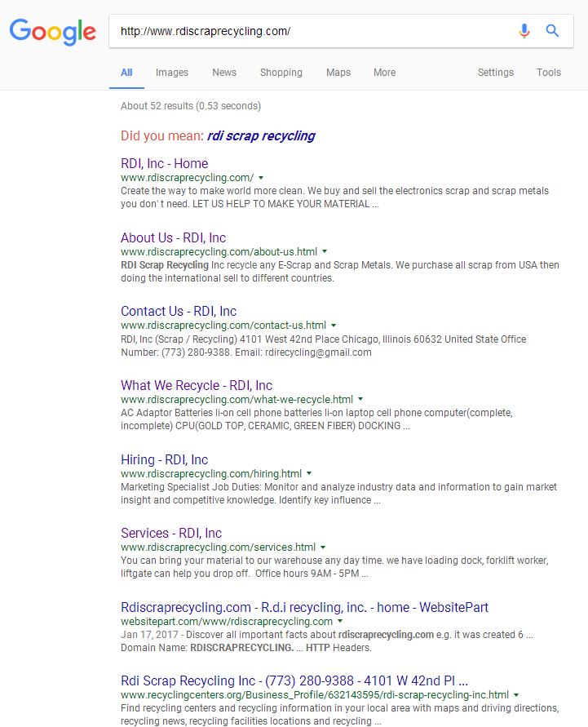Click the green www.rdiscraprecycling.com/contact-us.html URL

[x=223, y=326]
